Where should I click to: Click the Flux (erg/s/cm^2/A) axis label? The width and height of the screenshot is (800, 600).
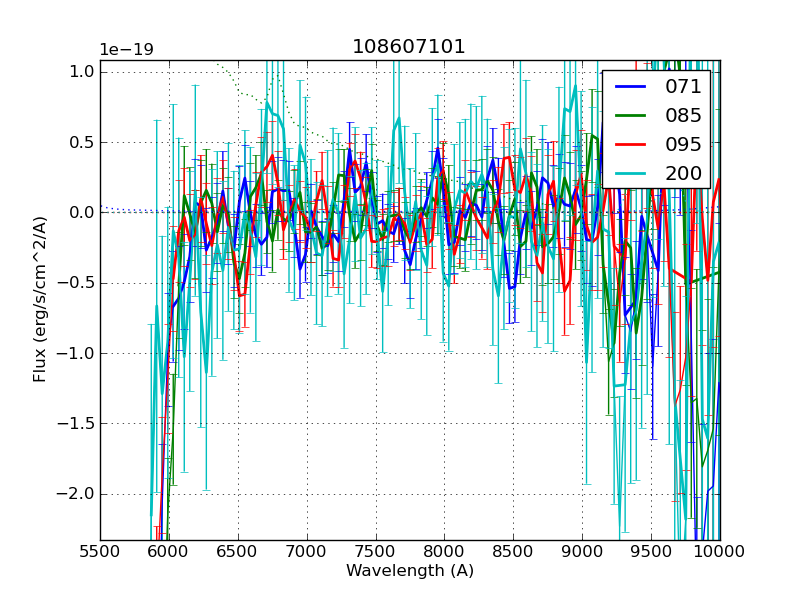[40, 299]
